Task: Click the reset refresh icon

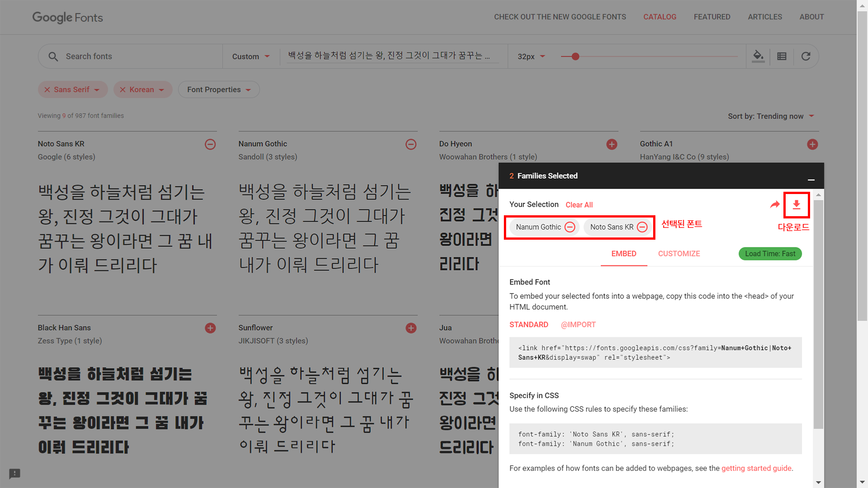Action: [x=806, y=57]
